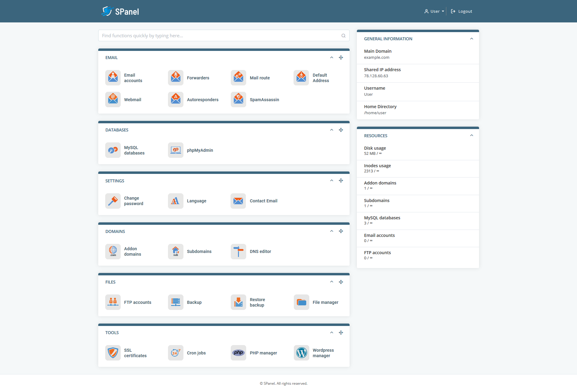This screenshot has height=392, width=577.
Task: Open the Autoresponders icon
Action: (176, 100)
